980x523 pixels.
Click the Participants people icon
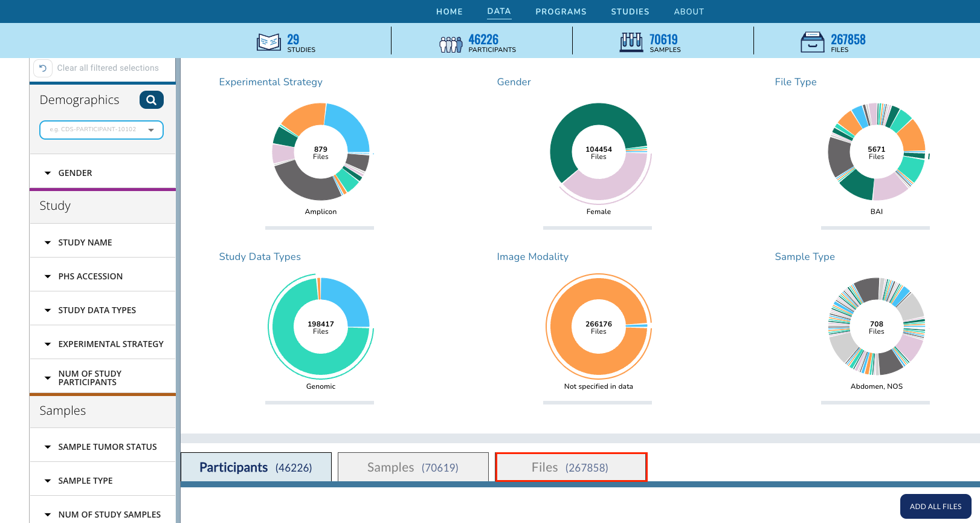(x=451, y=44)
